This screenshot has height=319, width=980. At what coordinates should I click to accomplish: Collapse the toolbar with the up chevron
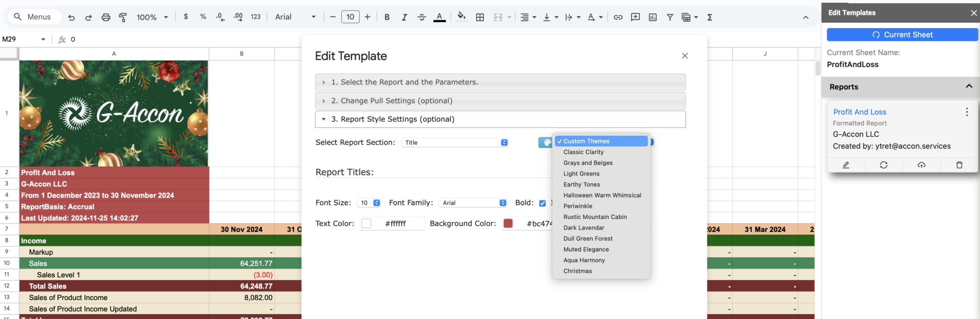806,17
